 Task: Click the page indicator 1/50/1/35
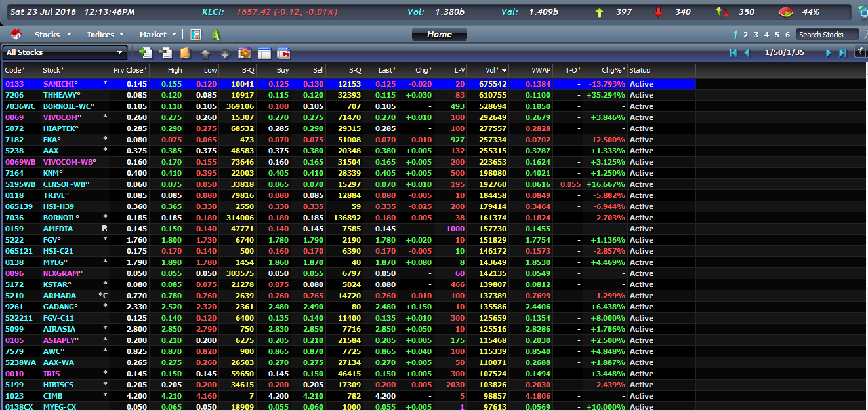coord(785,52)
